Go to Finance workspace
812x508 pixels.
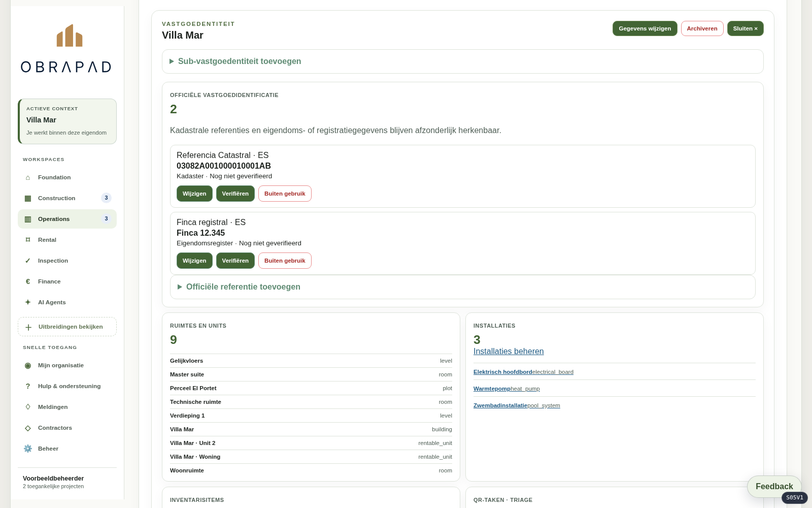[67, 281]
